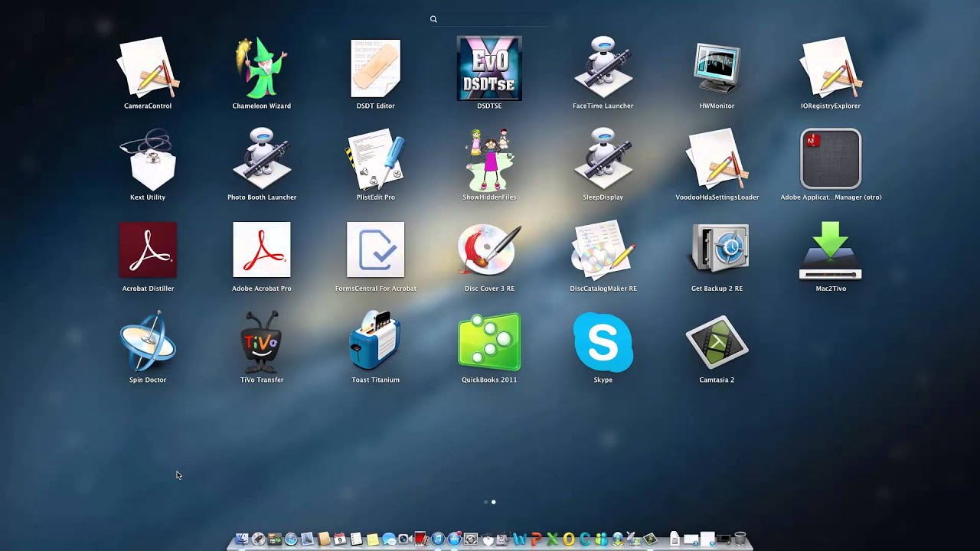Image resolution: width=980 pixels, height=551 pixels.
Task: Open FaceTime Launcher
Action: point(603,69)
